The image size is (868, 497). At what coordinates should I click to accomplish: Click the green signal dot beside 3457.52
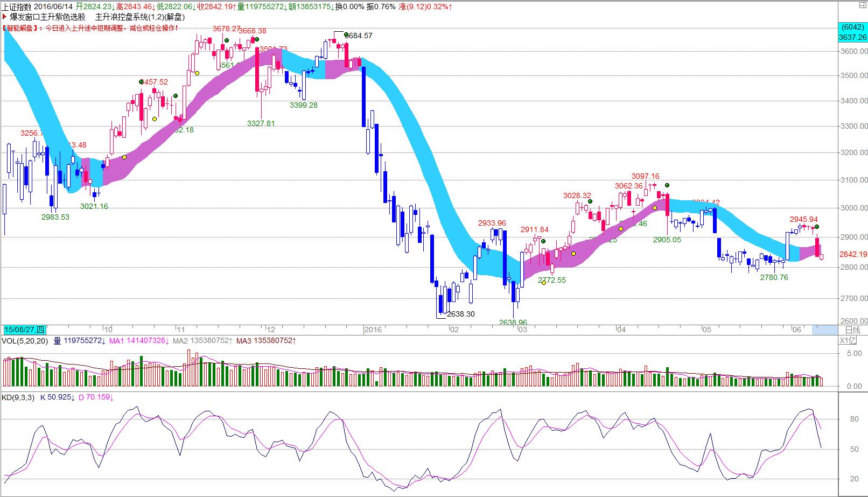click(142, 82)
